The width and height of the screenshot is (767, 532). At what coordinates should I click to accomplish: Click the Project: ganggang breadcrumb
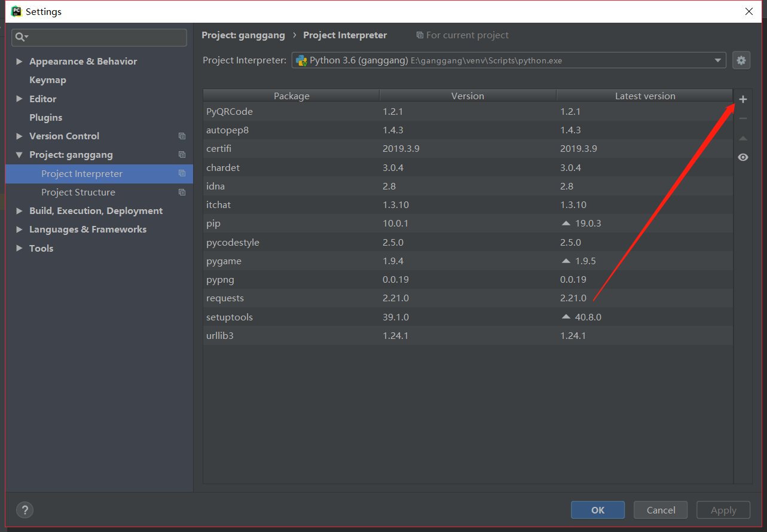243,35
